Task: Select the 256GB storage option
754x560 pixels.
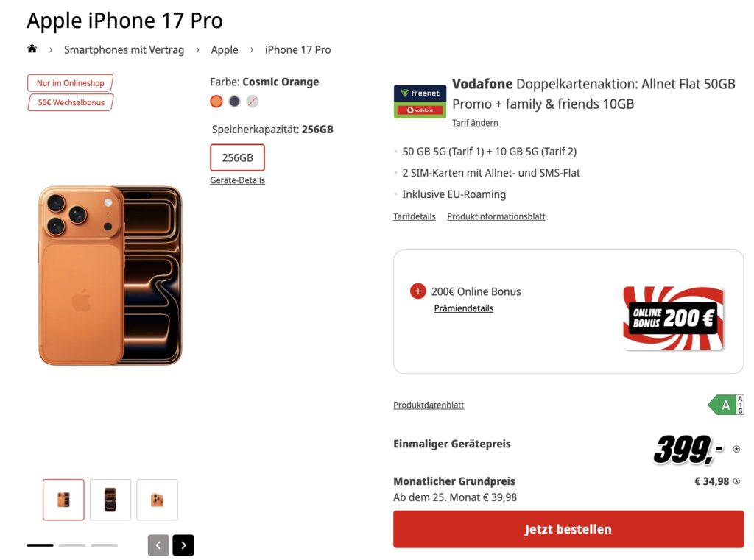Action: (237, 157)
